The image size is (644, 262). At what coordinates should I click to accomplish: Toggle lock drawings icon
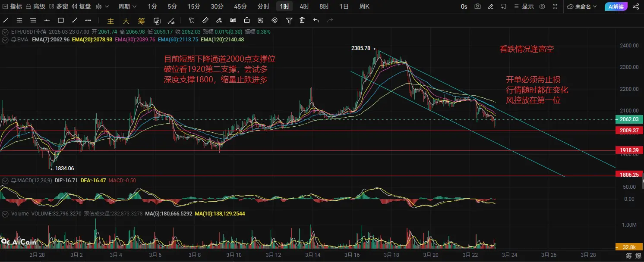[x=247, y=20]
